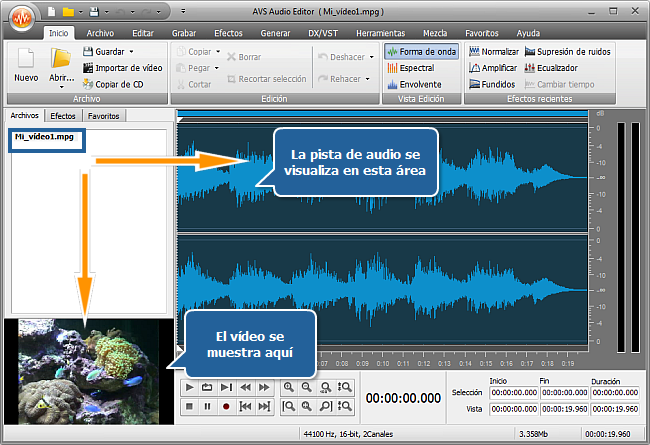
Task: Open the Grabar ribbon tab
Action: click(x=184, y=33)
